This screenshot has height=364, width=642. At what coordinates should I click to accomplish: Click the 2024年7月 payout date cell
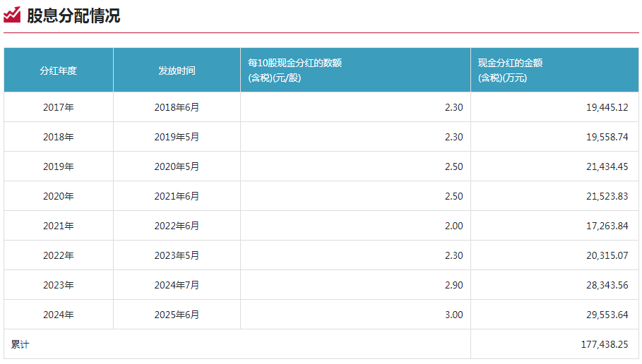click(177, 285)
